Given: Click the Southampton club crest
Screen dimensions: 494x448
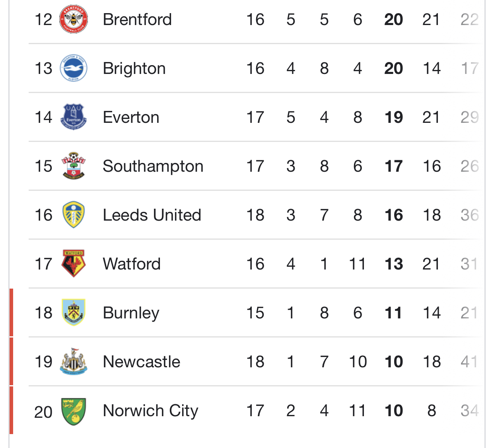Looking at the screenshot, I should tap(74, 166).
